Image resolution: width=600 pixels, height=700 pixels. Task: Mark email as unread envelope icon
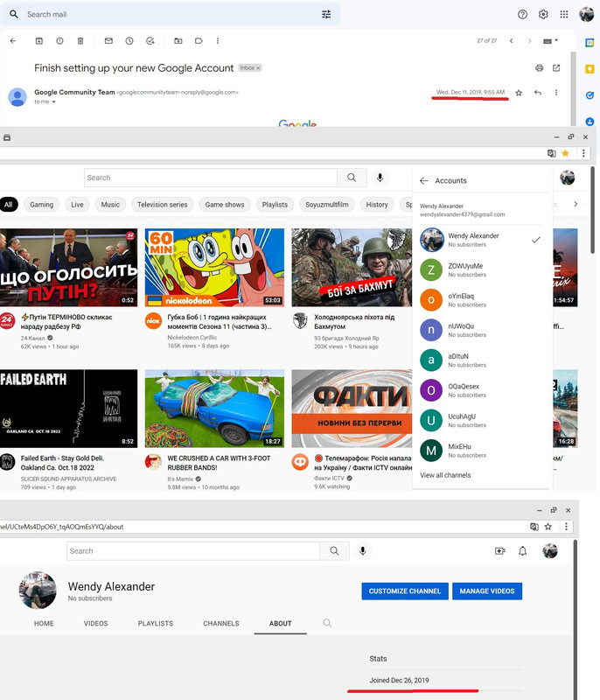108,40
